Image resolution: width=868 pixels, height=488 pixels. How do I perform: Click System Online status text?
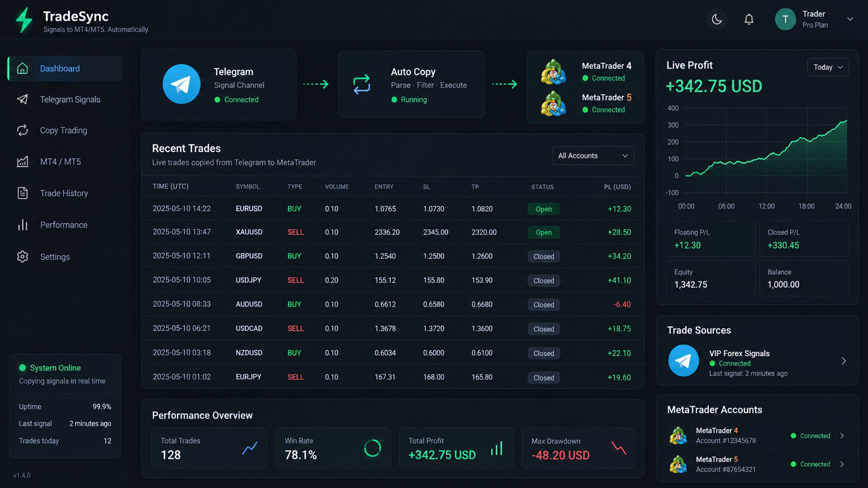[x=55, y=368]
